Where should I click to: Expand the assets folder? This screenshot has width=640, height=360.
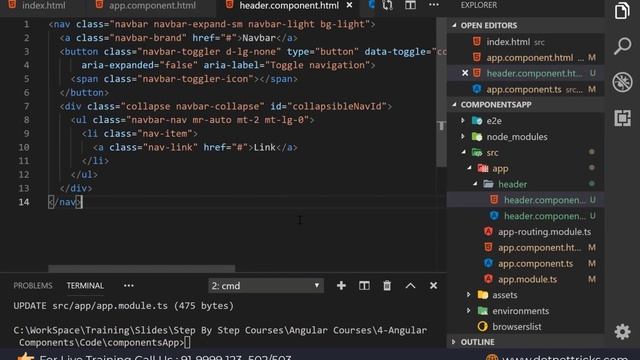(x=504, y=295)
